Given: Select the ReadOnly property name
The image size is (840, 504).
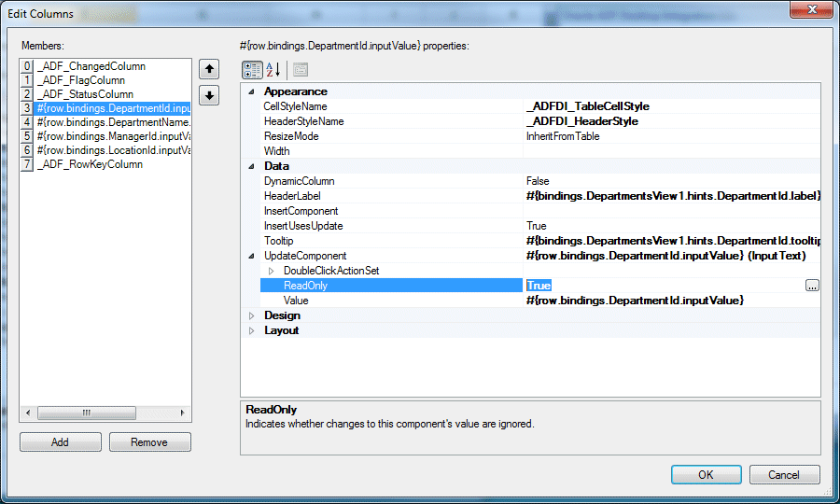Looking at the screenshot, I should pos(305,286).
